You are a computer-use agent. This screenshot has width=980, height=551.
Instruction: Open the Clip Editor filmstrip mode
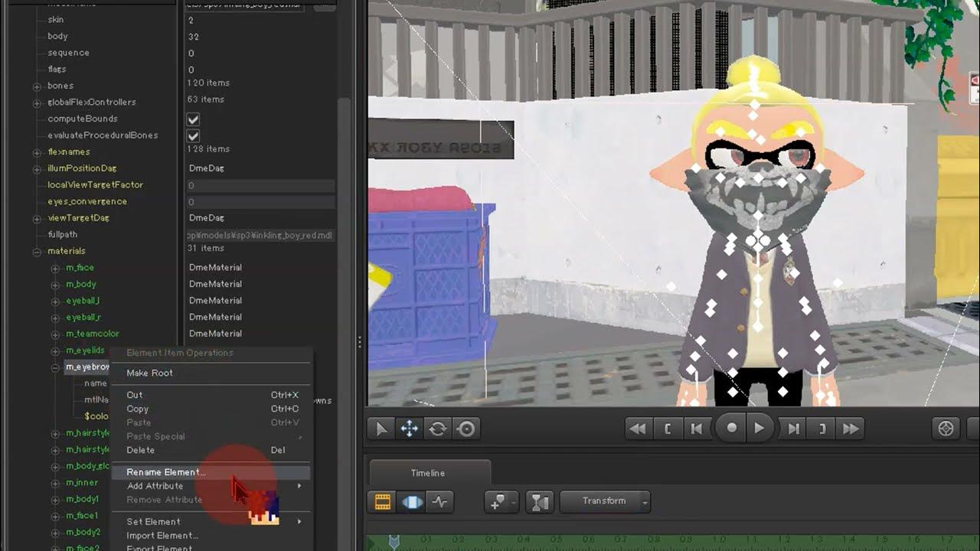click(x=383, y=502)
